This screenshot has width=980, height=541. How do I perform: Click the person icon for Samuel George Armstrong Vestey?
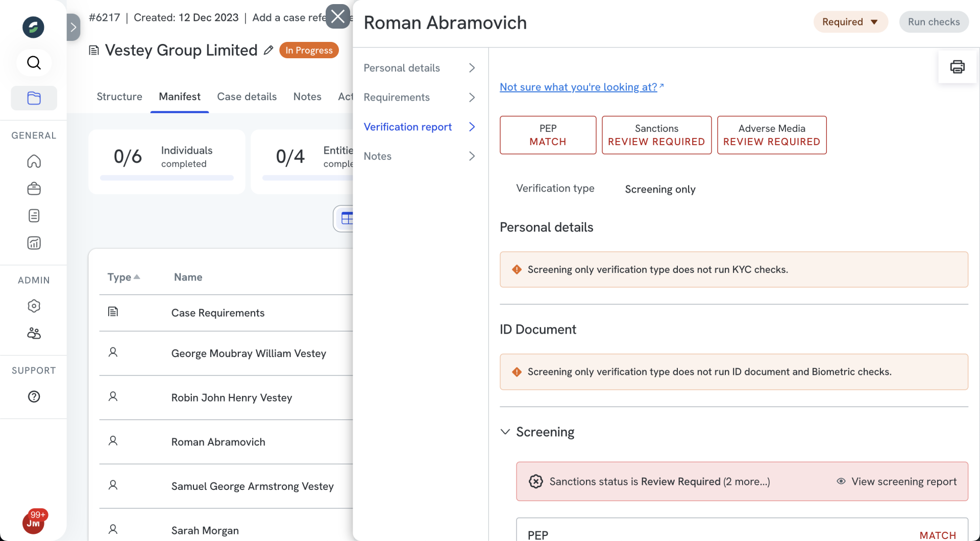point(113,485)
